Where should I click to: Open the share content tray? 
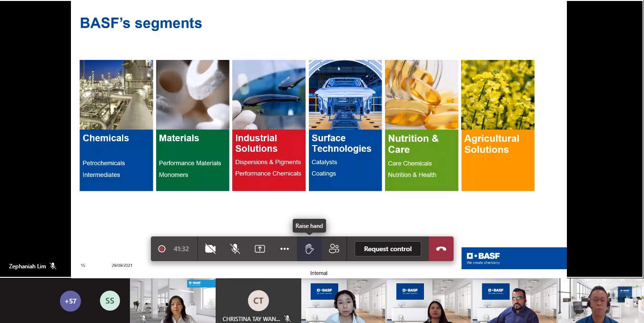259,249
